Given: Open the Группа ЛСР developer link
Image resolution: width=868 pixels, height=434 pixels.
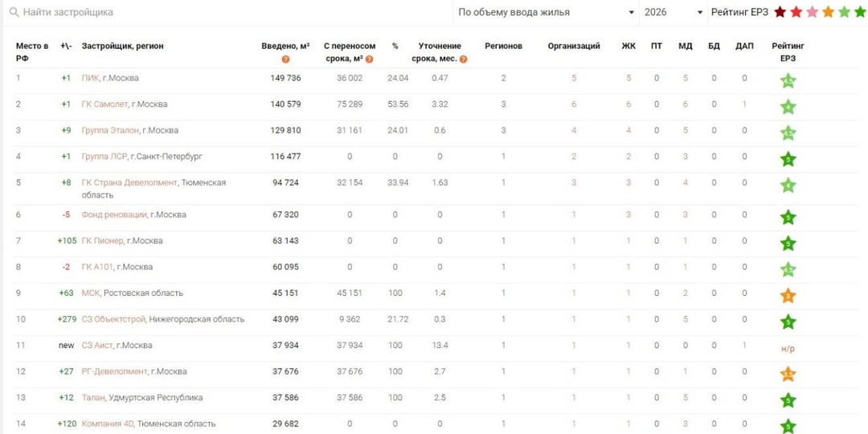Looking at the screenshot, I should click(x=104, y=156).
